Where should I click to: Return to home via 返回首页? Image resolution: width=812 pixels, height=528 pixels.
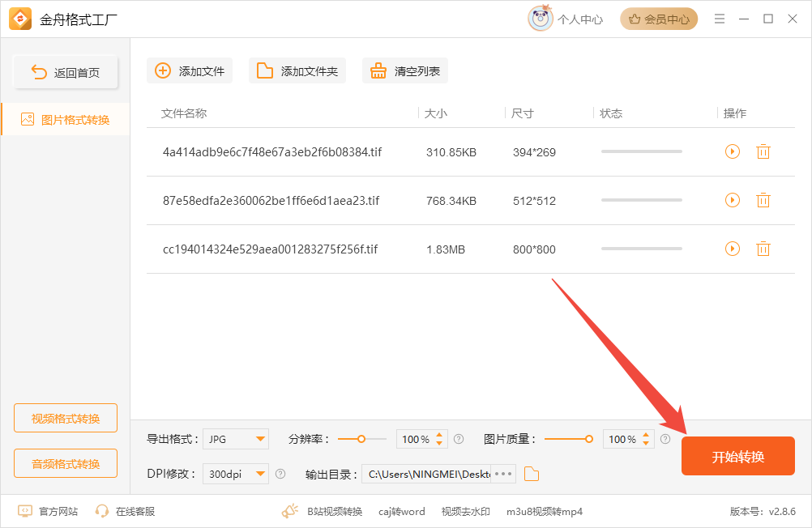(66, 72)
